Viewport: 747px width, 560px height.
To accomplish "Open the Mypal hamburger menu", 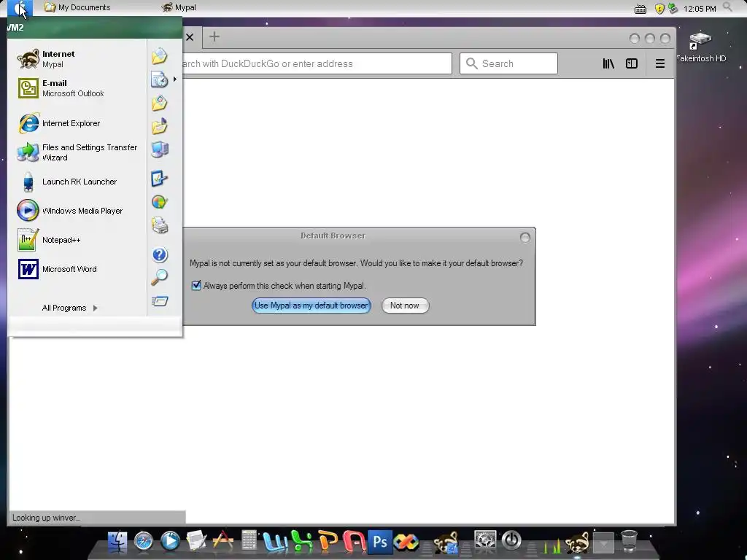I will point(659,64).
